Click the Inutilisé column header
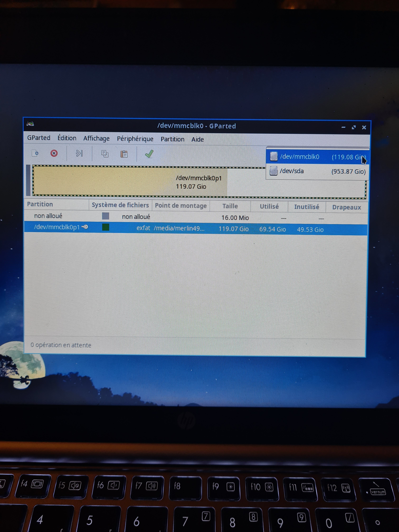 [x=307, y=207]
